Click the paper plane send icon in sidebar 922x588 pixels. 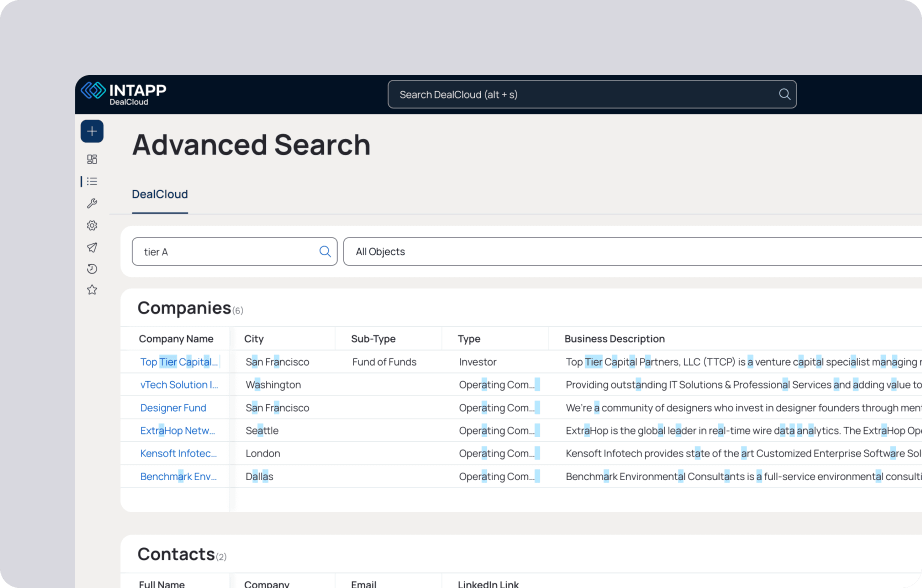tap(92, 247)
